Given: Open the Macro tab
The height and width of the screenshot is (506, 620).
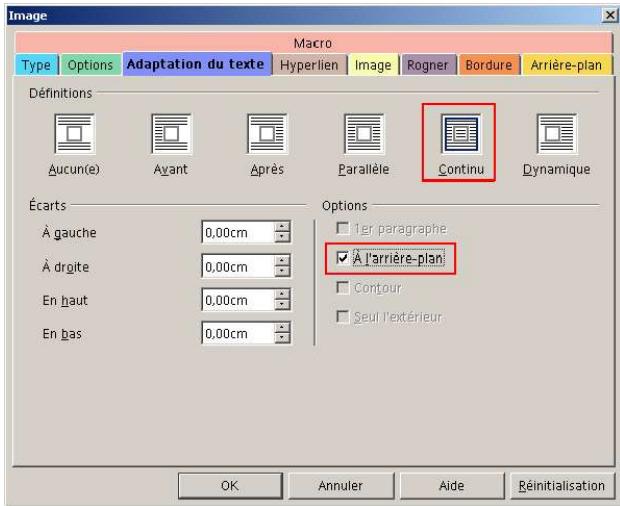Looking at the screenshot, I should coord(313,43).
